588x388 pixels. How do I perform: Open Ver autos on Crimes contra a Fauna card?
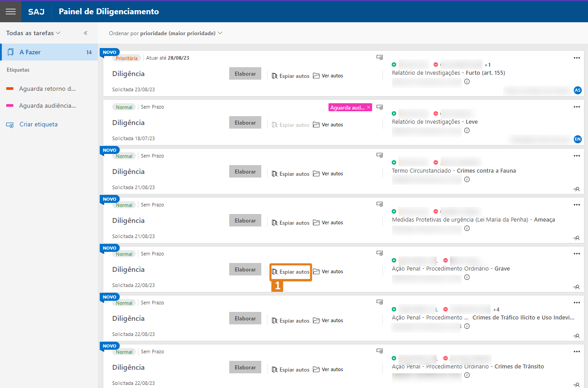tap(328, 174)
